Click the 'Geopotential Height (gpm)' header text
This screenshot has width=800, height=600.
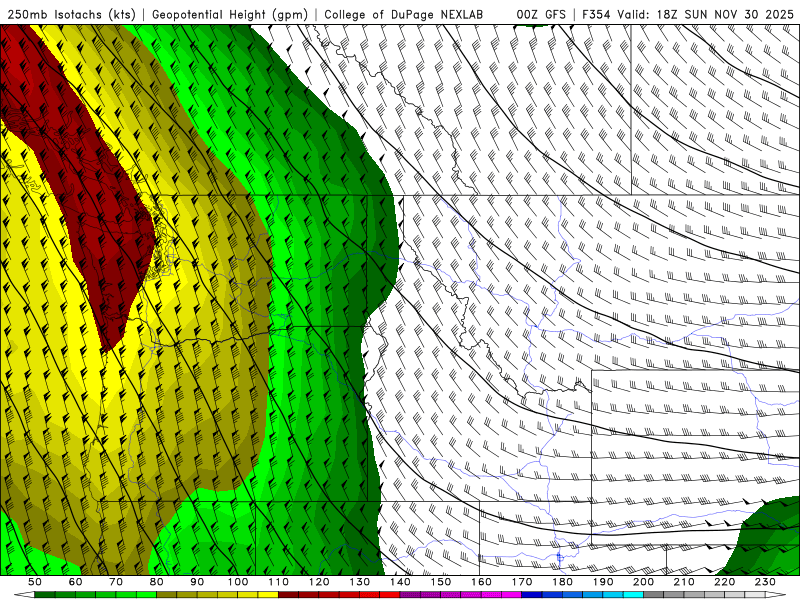(230, 14)
